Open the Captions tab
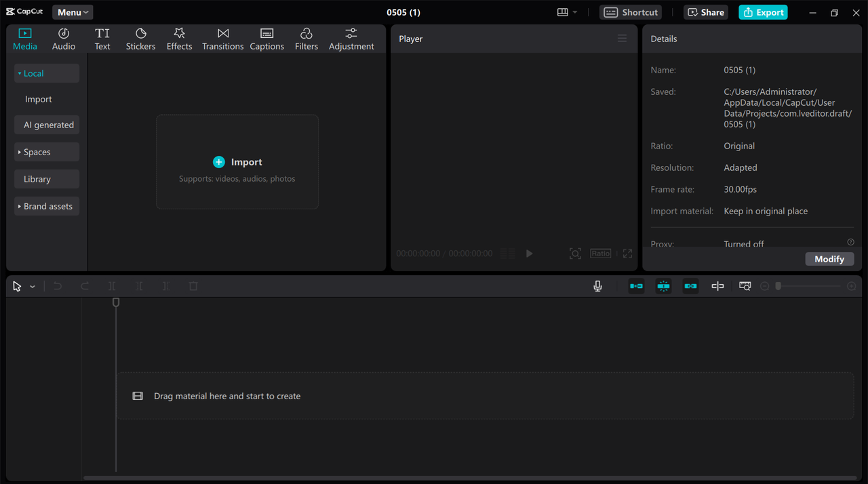This screenshot has height=484, width=868. pyautogui.click(x=267, y=39)
